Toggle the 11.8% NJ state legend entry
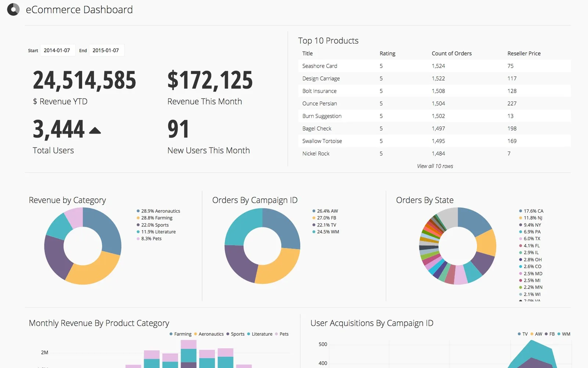This screenshot has width=588, height=368. point(531,218)
